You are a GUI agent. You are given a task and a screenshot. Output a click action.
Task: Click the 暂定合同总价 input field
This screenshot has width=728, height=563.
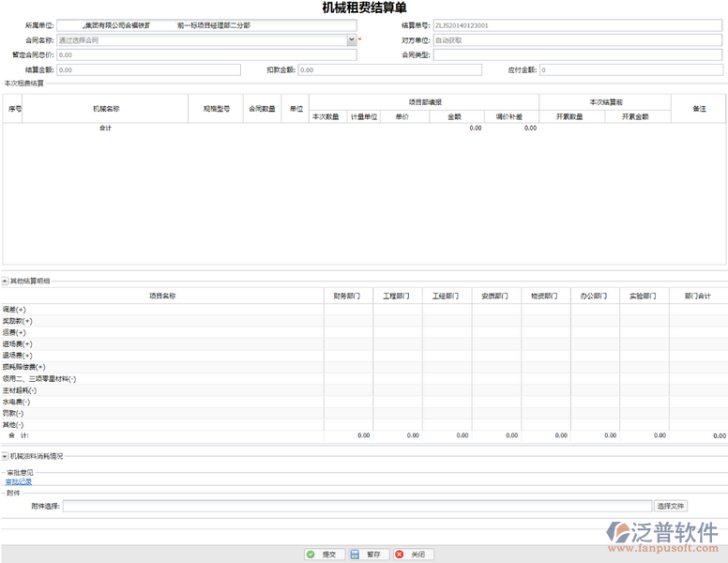206,54
